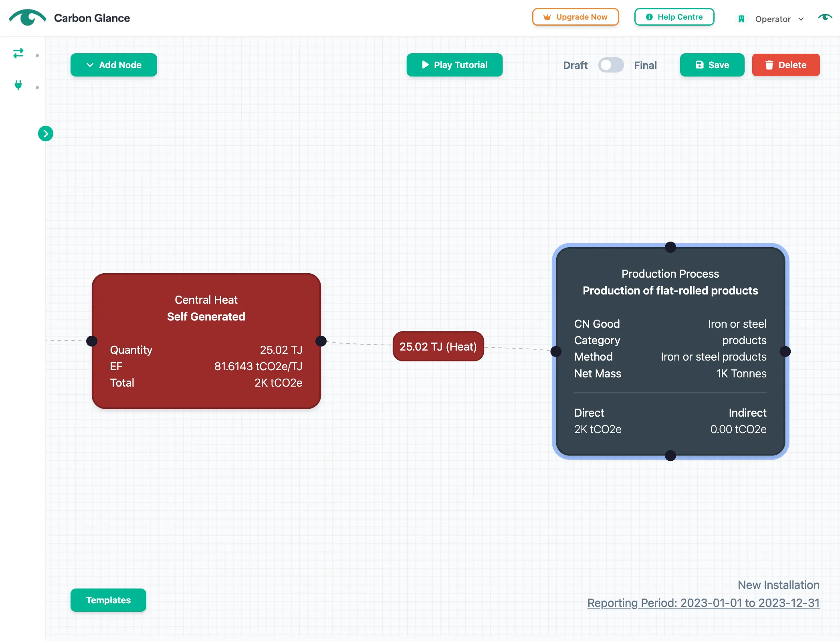This screenshot has width=840, height=641.
Task: Select the 25.02 TJ (Heat) edge label
Action: tap(438, 347)
